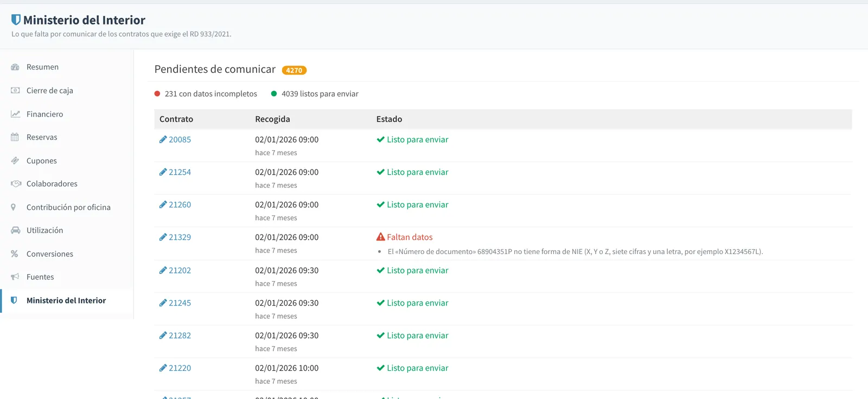868x399 pixels.
Task: Click the pencil icon for contract 21245
Action: coord(163,303)
